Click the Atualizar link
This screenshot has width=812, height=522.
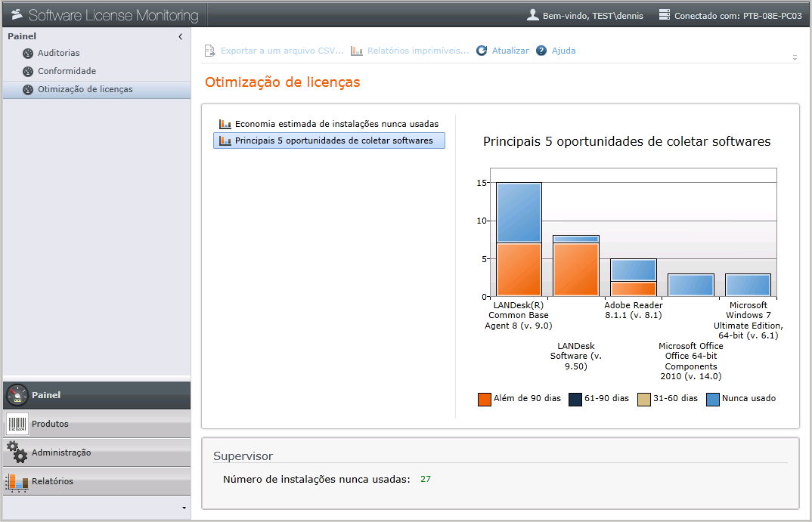tap(510, 51)
